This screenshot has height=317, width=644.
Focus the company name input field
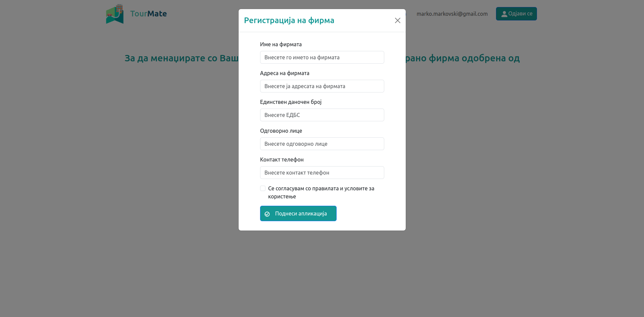(x=322, y=57)
